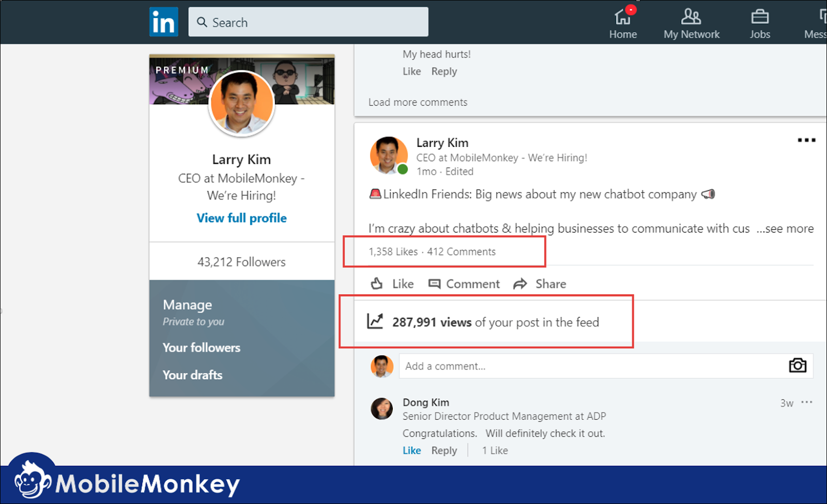View 1 Like on Dong Kim's comment
Image resolution: width=827 pixels, height=504 pixels.
click(495, 450)
